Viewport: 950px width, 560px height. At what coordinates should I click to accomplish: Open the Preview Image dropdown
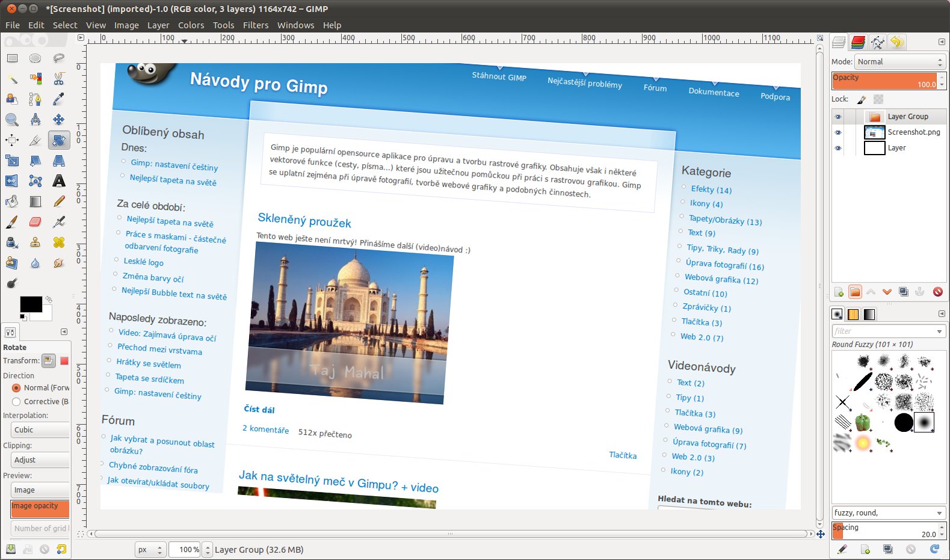tap(40, 490)
